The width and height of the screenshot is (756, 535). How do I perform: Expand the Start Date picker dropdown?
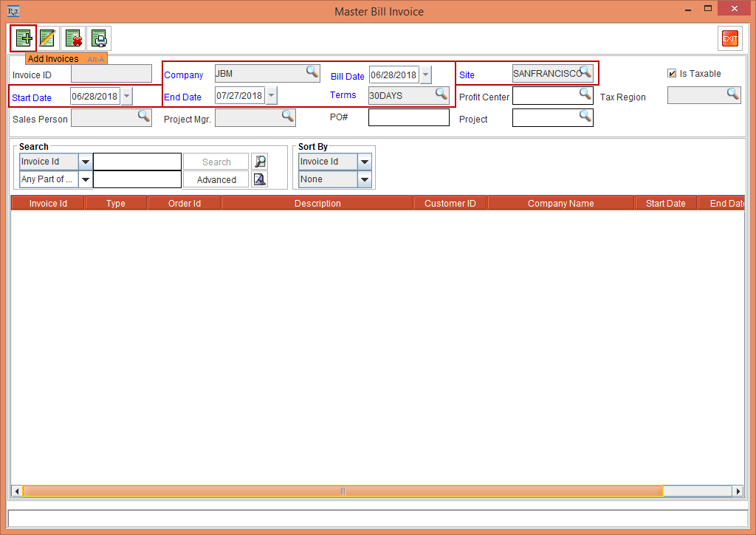click(x=126, y=96)
